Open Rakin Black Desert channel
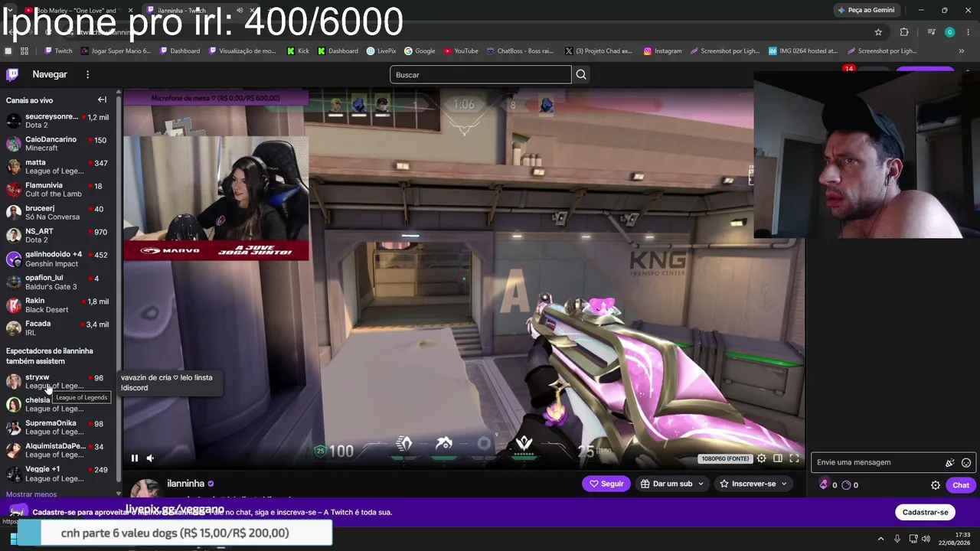This screenshot has width=980, height=551. point(57,305)
